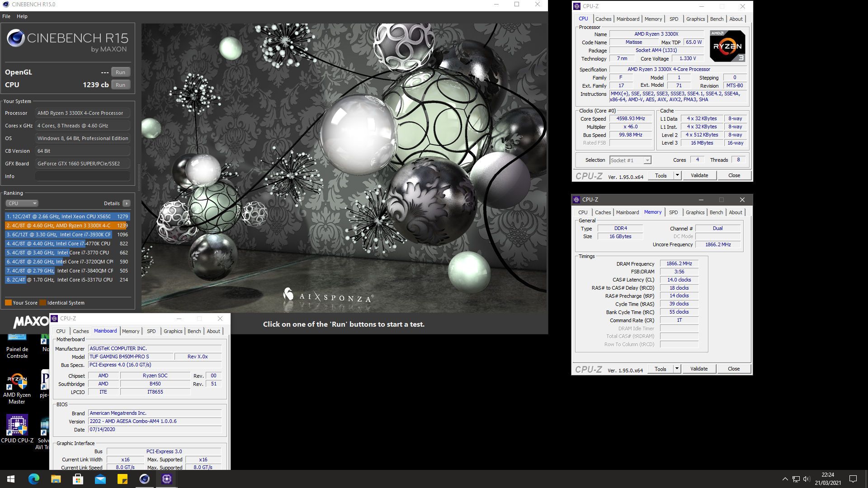The image size is (868, 488).
Task: Show hidden system tray icons
Action: 785,479
